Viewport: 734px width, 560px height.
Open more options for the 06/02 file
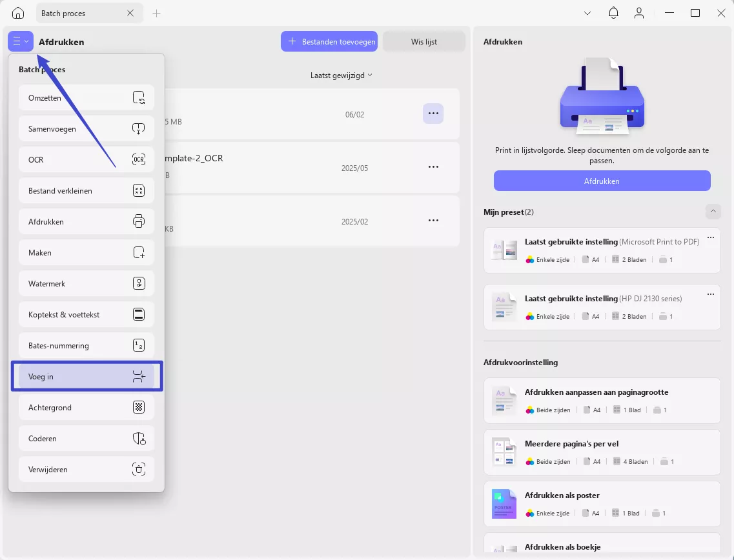coord(433,114)
